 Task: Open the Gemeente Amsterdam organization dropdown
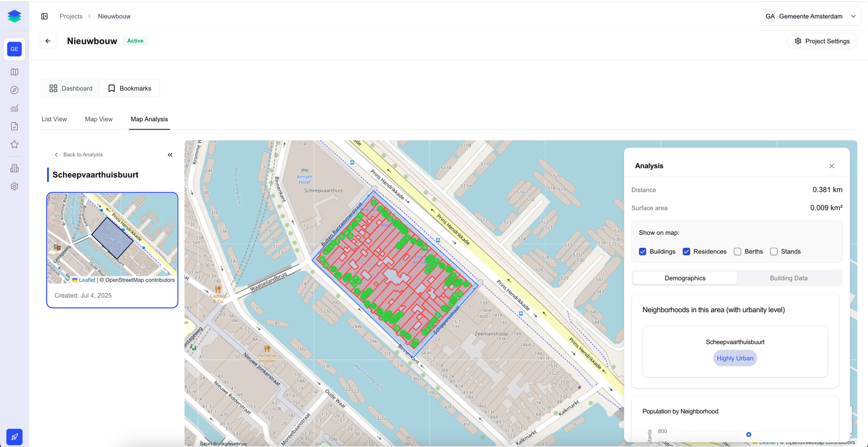point(810,16)
